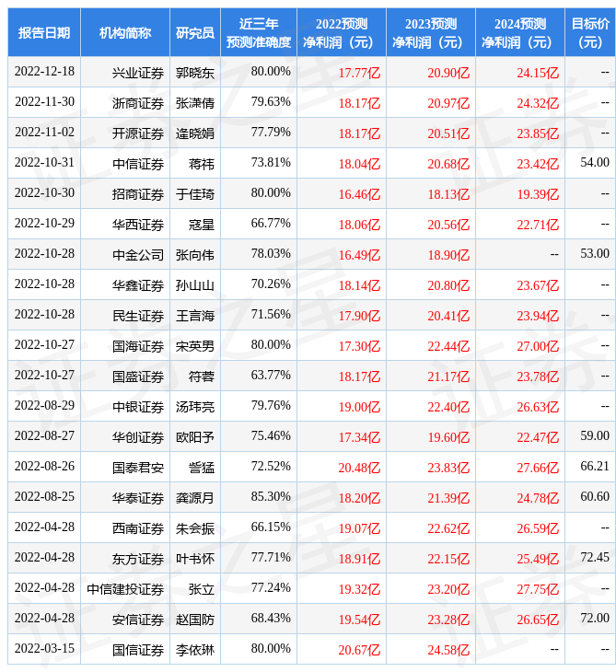Click target price 60.60

pos(595,497)
